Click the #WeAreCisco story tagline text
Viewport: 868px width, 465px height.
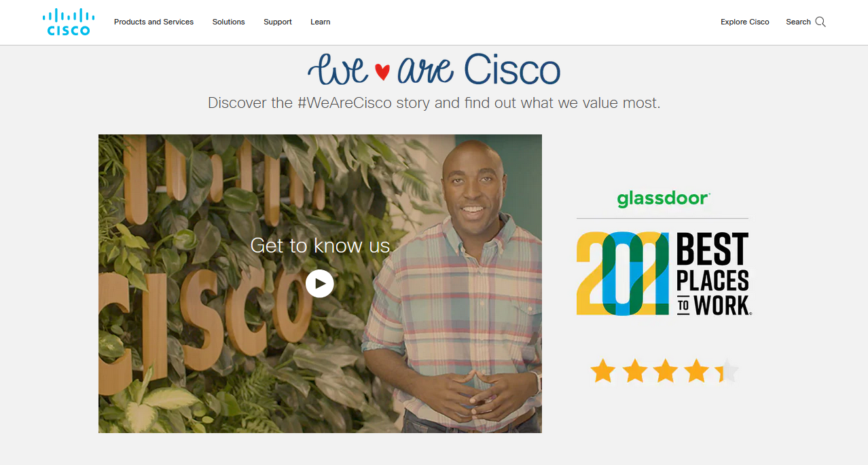pyautogui.click(x=434, y=103)
